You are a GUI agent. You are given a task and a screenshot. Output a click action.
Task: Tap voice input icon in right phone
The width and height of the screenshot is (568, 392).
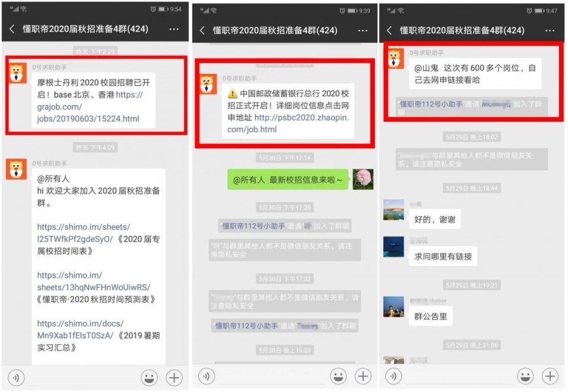pos(394,377)
